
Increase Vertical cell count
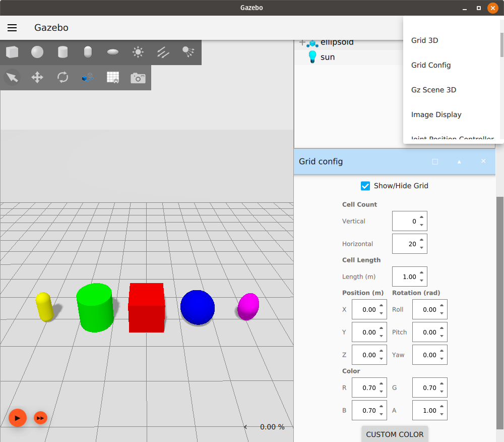click(421, 217)
